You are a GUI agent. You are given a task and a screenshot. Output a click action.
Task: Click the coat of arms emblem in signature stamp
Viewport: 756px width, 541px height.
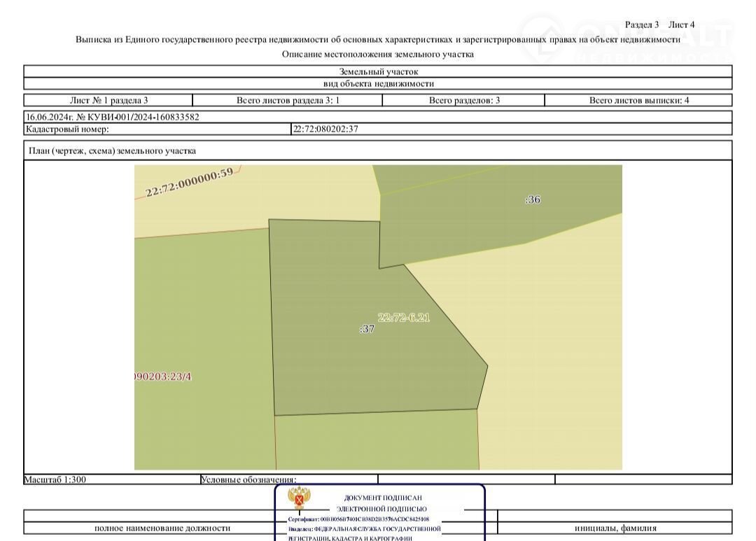pos(300,500)
